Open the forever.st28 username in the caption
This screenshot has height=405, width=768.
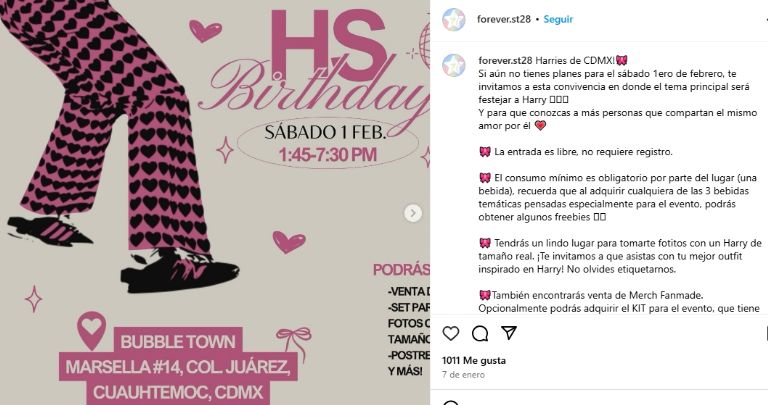point(505,60)
